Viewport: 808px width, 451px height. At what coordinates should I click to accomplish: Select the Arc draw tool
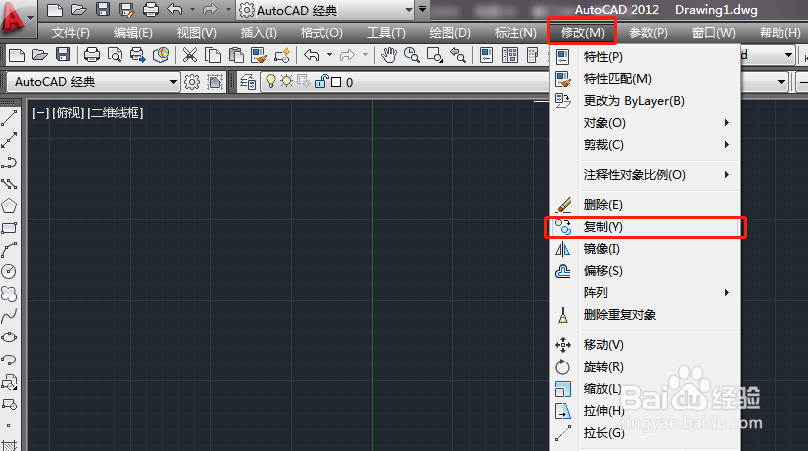(x=9, y=250)
